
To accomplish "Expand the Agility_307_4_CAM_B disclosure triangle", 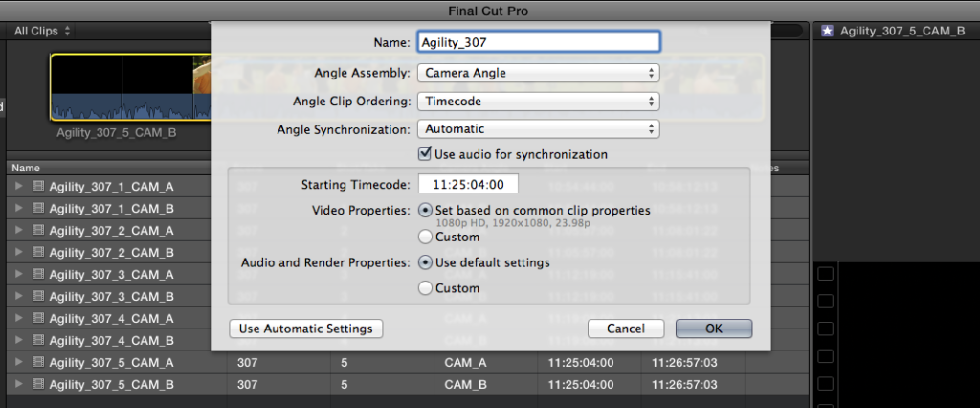I will click(x=19, y=340).
